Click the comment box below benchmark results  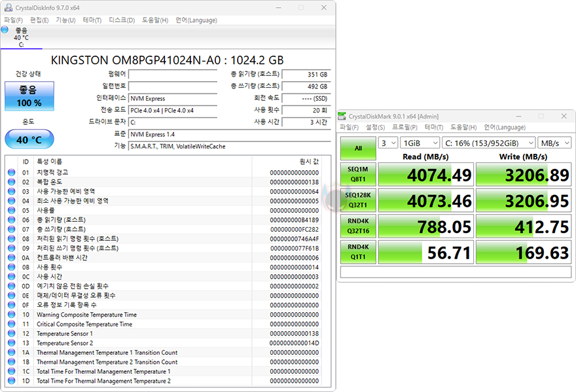tap(456, 272)
